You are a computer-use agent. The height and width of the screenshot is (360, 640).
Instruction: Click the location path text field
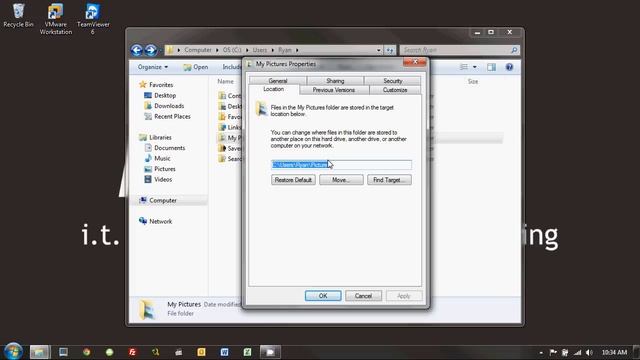[341, 164]
